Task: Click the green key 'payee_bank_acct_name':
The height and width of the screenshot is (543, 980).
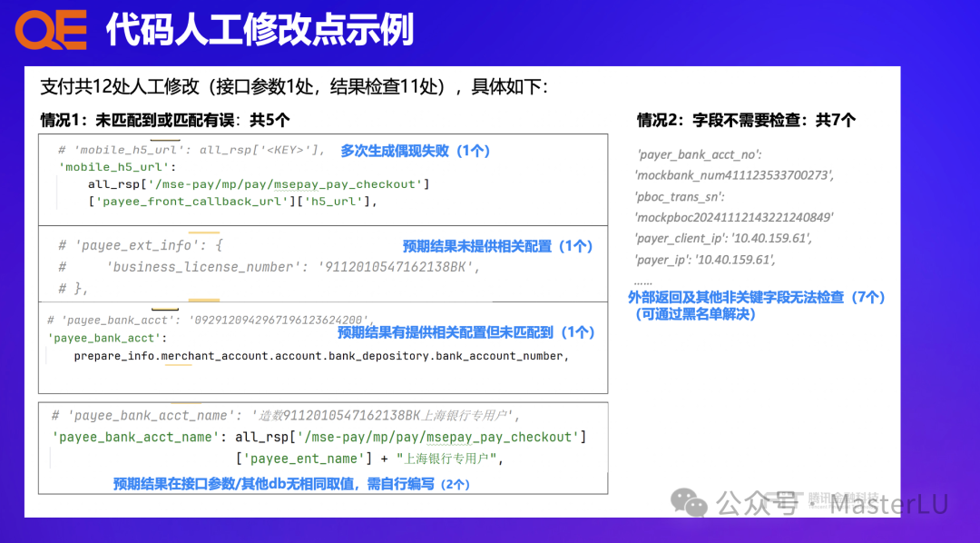Action: point(140,438)
